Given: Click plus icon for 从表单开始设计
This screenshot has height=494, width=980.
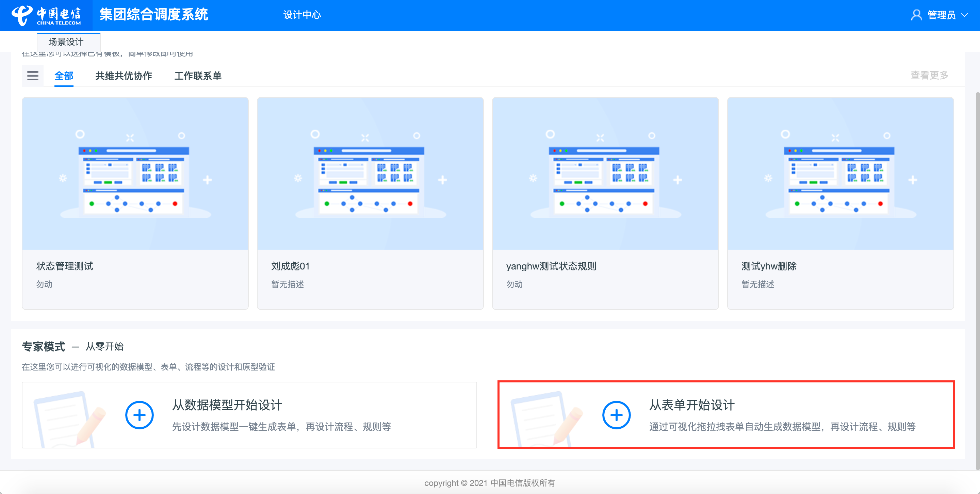Looking at the screenshot, I should (x=616, y=415).
